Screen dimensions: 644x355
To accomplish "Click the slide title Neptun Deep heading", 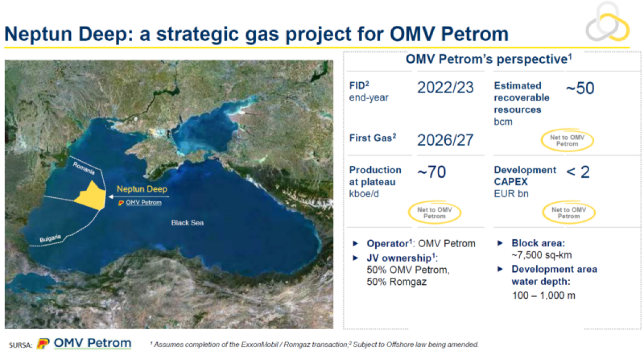I will pyautogui.click(x=256, y=33).
